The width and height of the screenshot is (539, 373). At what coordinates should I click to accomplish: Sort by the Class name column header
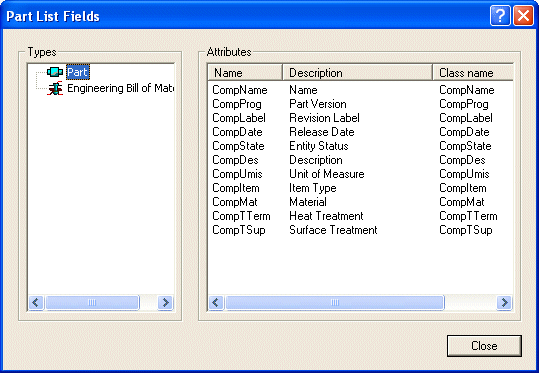tap(473, 73)
